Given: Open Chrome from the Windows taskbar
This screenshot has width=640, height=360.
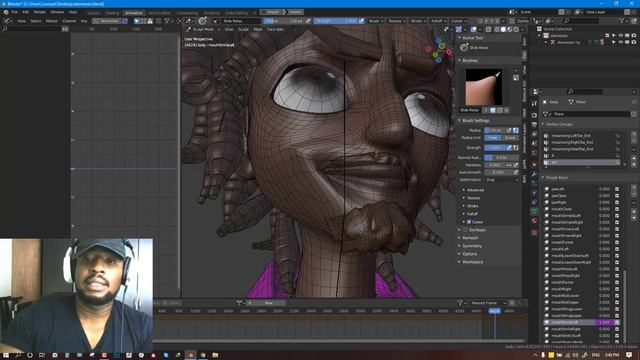Looking at the screenshot, I should pyautogui.click(x=203, y=355).
